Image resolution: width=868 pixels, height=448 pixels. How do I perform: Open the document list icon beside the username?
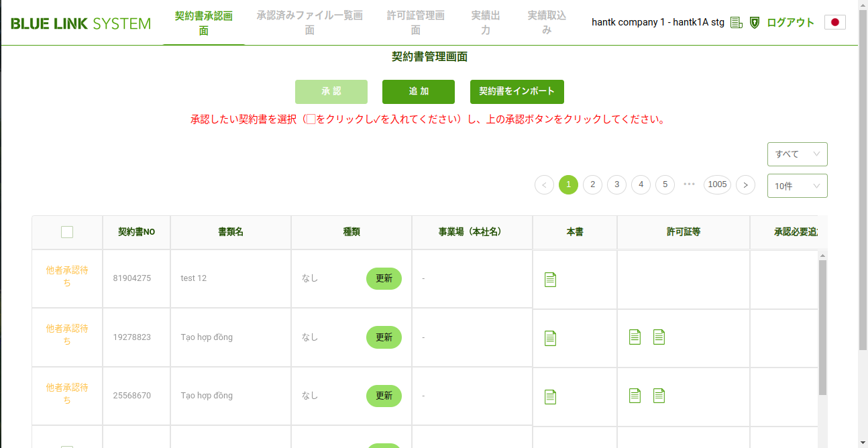pos(737,23)
